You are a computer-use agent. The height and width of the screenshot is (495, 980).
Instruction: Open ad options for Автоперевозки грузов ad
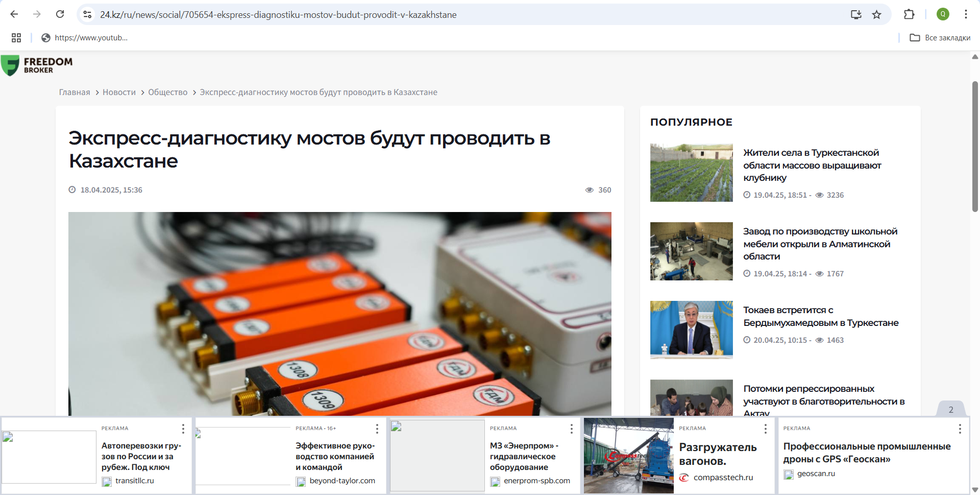pyautogui.click(x=183, y=429)
